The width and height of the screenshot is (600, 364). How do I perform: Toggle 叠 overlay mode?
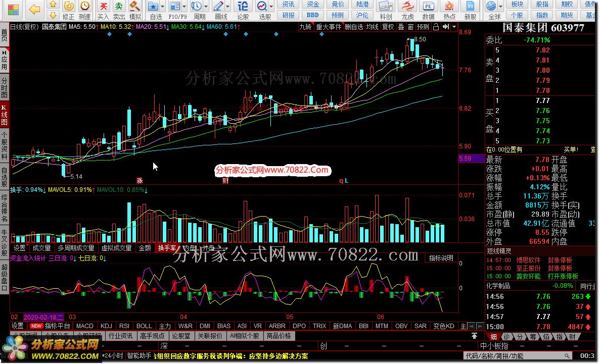point(401,27)
